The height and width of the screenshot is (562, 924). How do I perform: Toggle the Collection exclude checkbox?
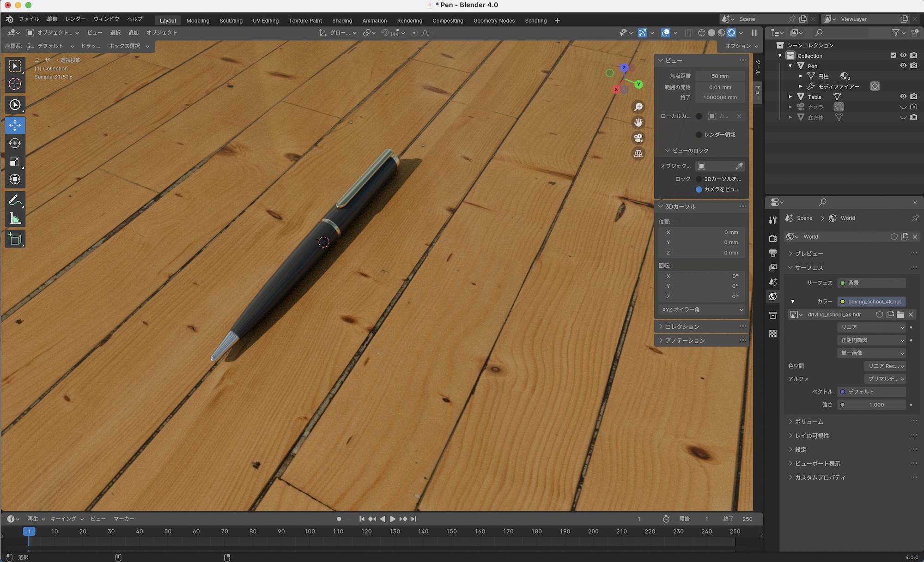893,55
